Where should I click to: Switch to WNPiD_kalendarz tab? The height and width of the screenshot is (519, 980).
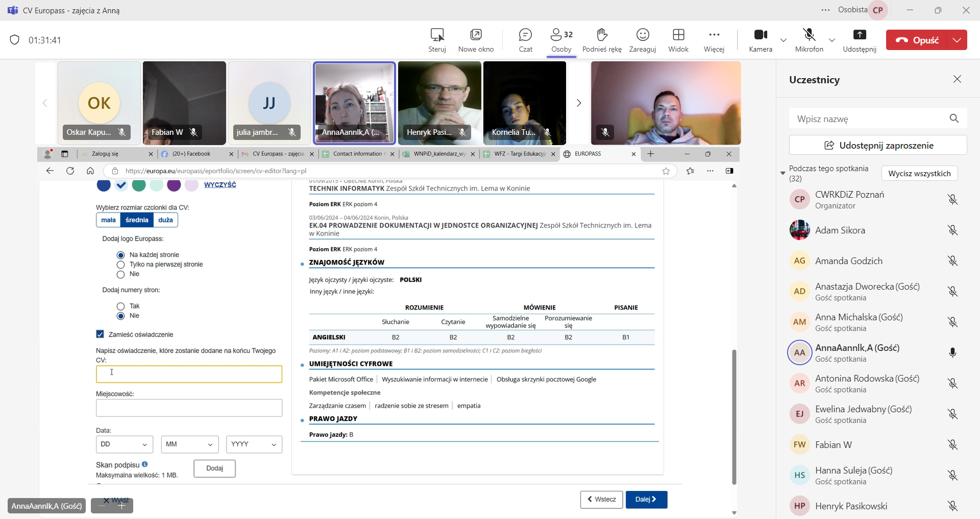point(438,154)
